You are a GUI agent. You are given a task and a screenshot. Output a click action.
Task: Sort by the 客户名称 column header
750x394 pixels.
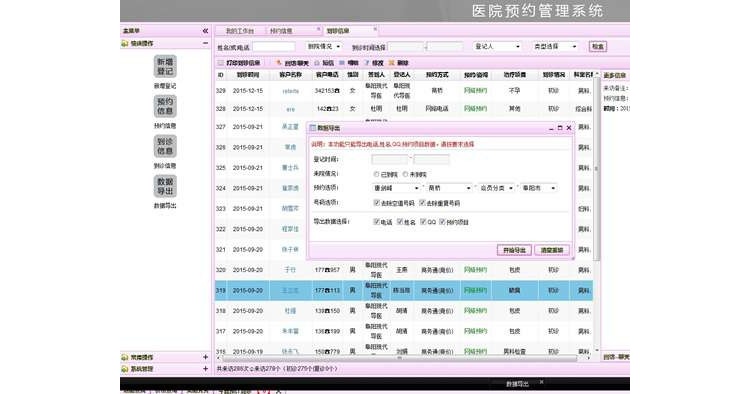[x=290, y=75]
